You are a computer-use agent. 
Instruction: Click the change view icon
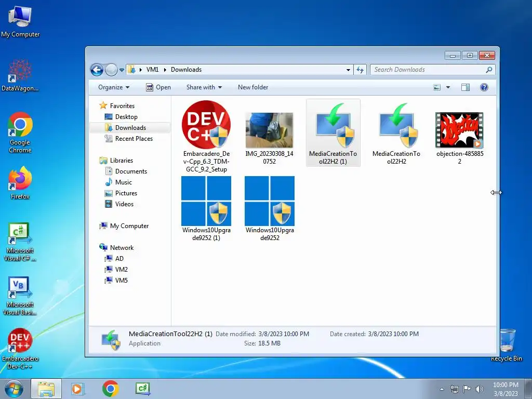tap(437, 87)
